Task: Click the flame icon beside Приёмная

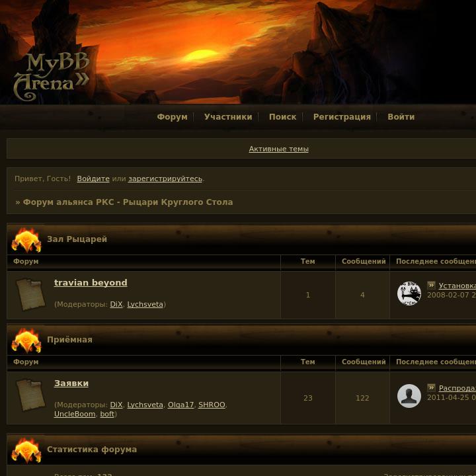Action: [x=26, y=340]
